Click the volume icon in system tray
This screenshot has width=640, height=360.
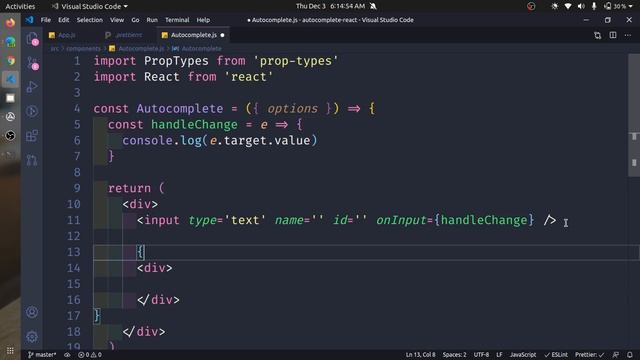tap(581, 6)
